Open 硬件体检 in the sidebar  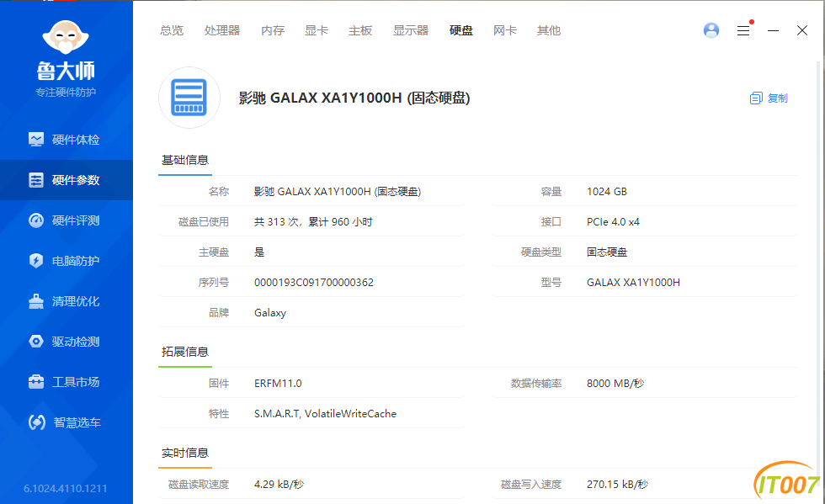pos(67,140)
